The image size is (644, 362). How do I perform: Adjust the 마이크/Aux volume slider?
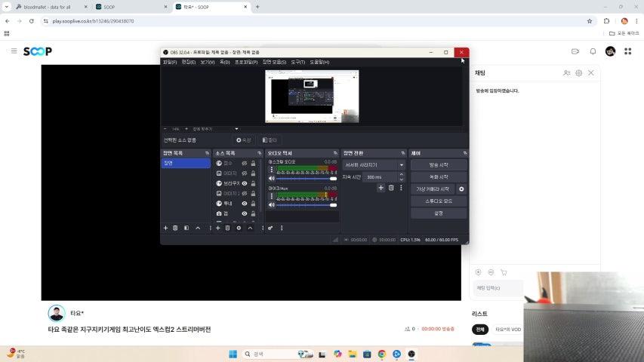pos(307,205)
